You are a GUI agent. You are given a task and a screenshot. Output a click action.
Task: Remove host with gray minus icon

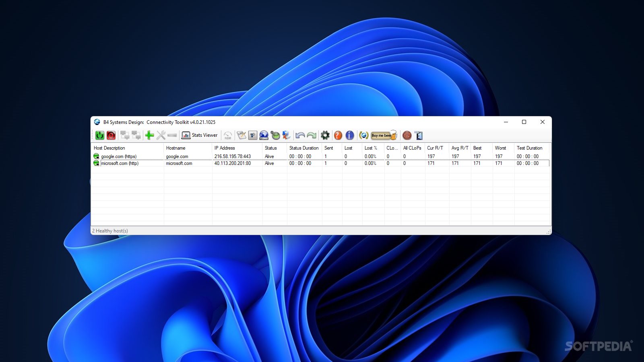(172, 136)
